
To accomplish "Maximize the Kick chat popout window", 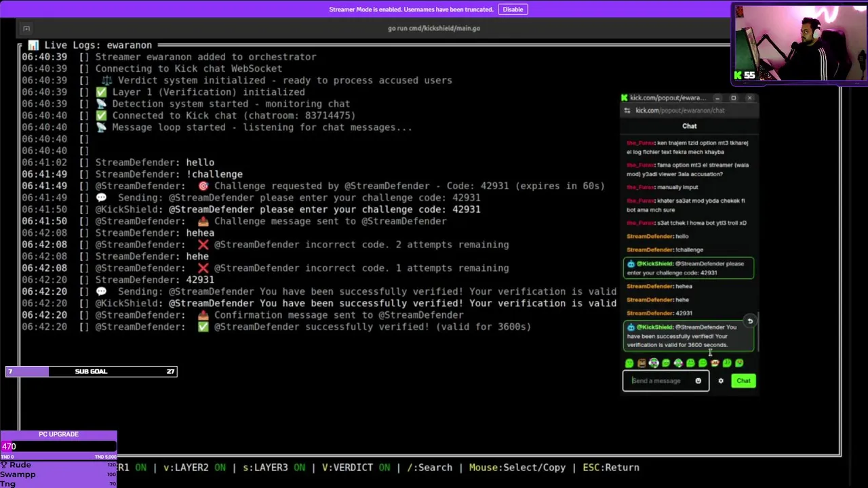I will coord(733,98).
